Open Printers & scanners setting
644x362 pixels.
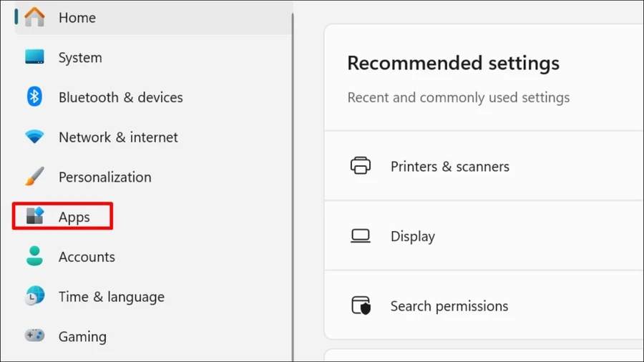(484, 166)
